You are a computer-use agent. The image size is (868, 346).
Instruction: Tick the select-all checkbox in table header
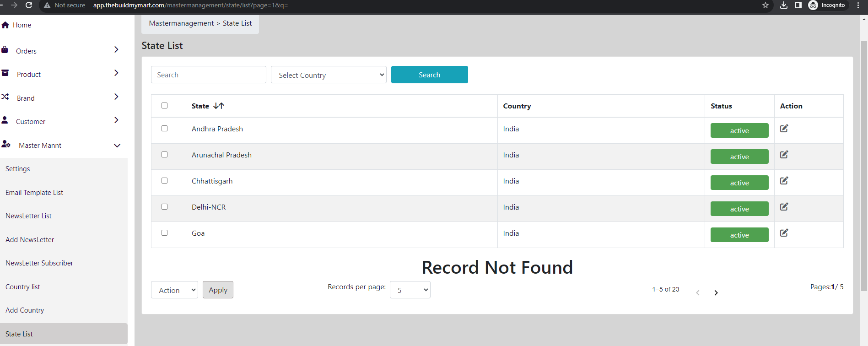click(165, 106)
